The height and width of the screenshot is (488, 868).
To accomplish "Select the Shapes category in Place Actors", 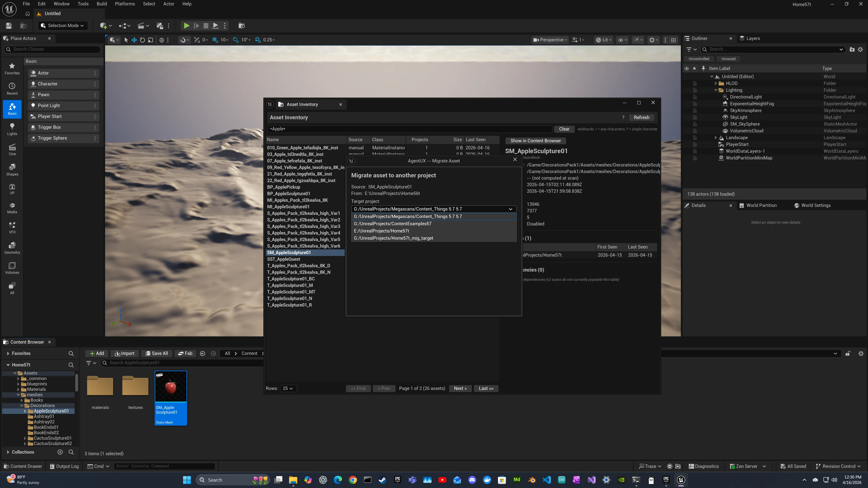I will (x=12, y=170).
